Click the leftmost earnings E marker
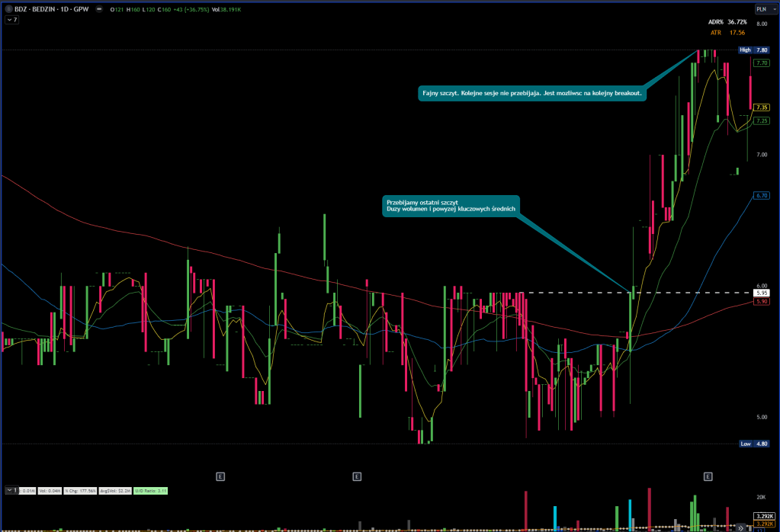 point(220,476)
